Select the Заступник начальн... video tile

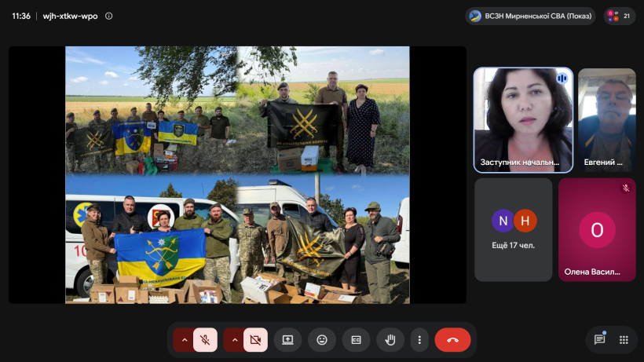point(523,120)
